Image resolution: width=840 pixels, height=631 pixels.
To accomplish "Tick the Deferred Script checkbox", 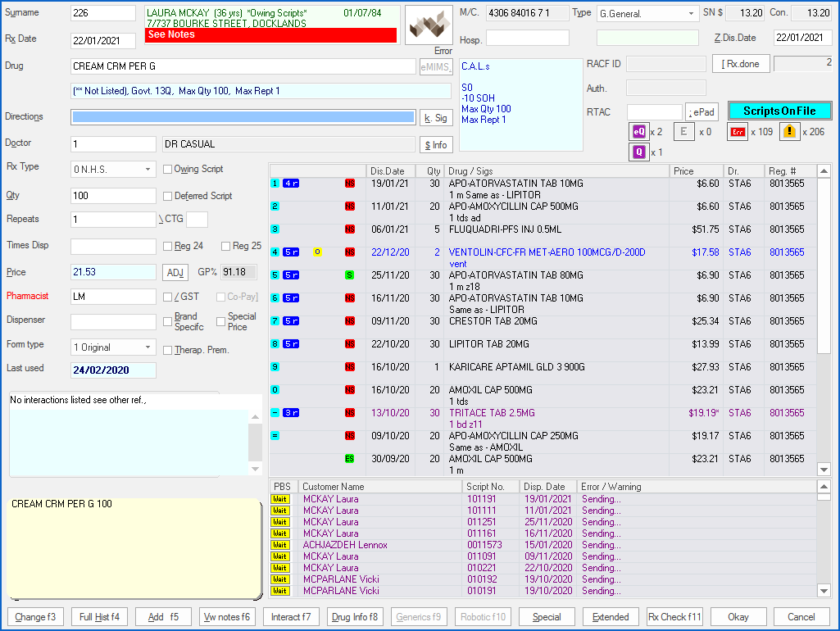I will pos(168,197).
